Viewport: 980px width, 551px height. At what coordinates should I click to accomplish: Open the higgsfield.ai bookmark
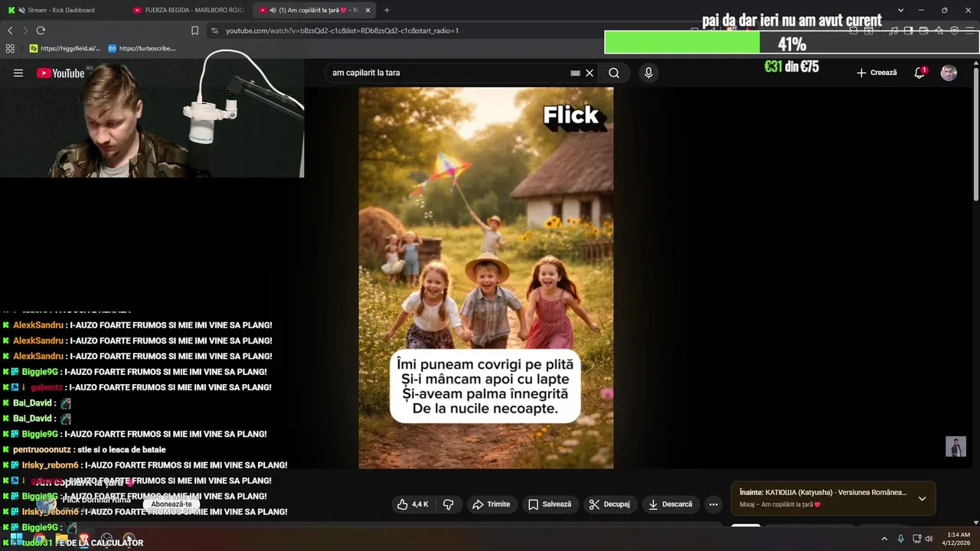click(65, 48)
